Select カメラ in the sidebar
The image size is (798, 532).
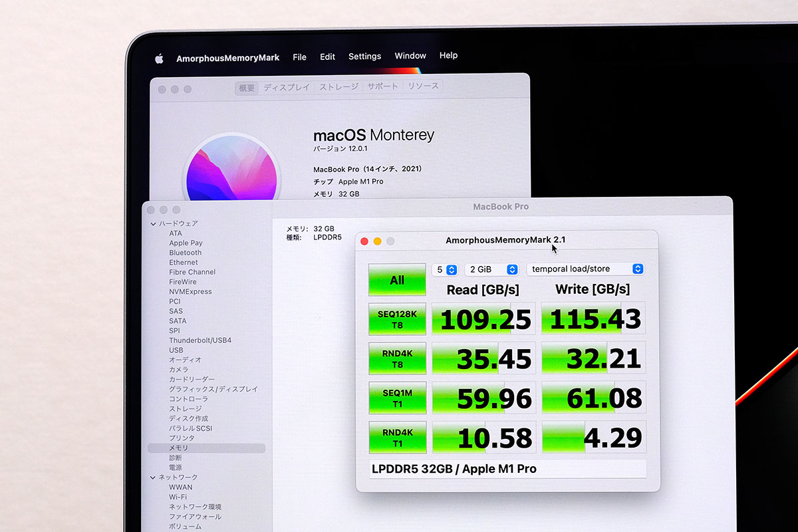click(x=178, y=370)
